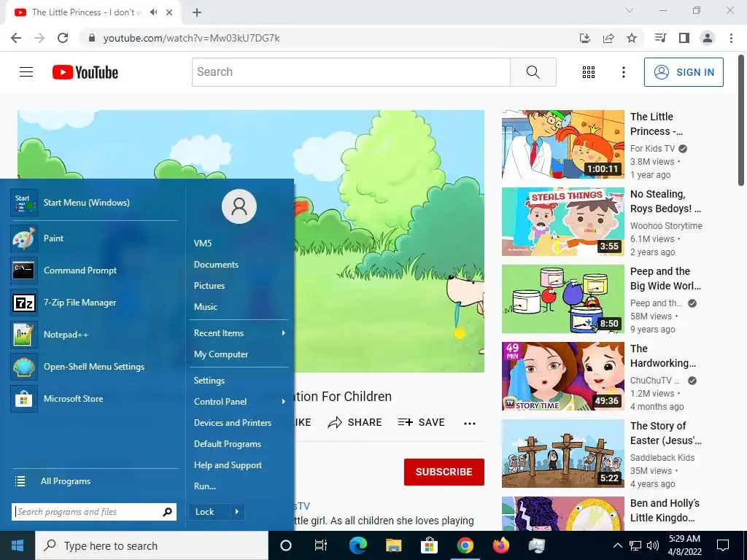This screenshot has height=560, width=747.
Task: Go back to previous page
Action: tap(16, 38)
